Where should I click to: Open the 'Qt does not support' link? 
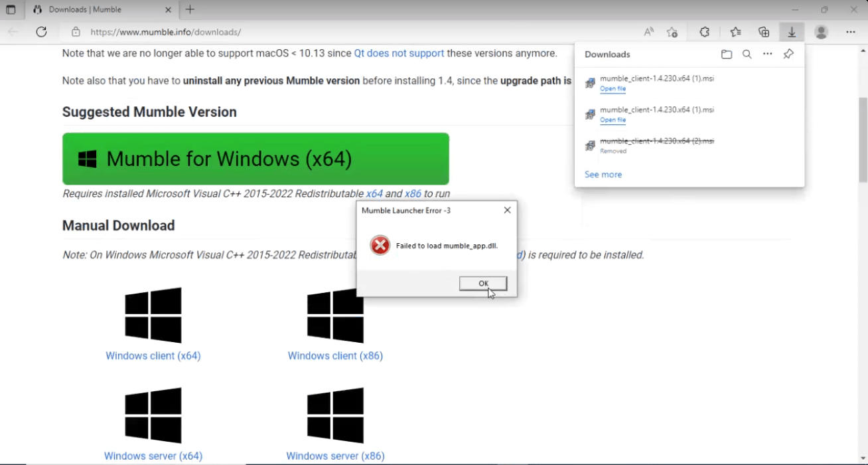point(399,53)
